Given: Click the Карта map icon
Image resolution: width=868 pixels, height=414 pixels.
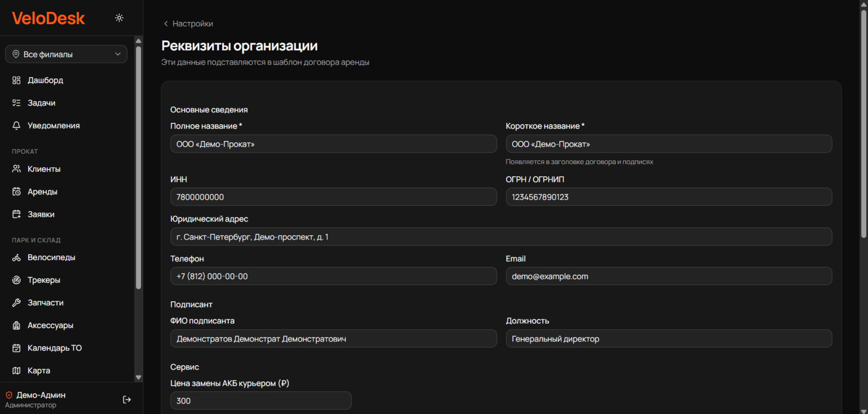Looking at the screenshot, I should (x=16, y=371).
